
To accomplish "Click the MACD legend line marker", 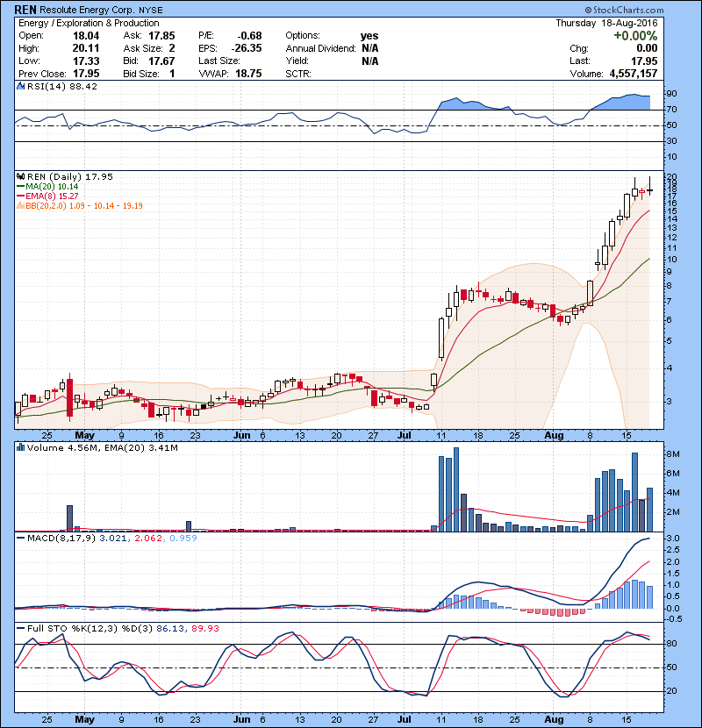I will (20, 539).
